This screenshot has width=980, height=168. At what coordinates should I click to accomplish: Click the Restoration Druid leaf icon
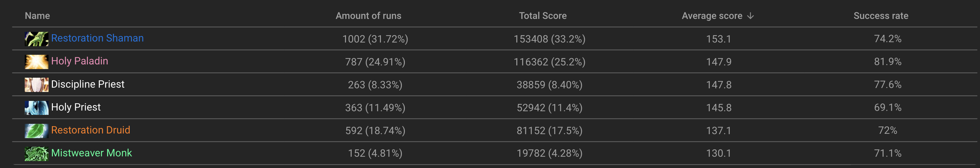(37, 130)
